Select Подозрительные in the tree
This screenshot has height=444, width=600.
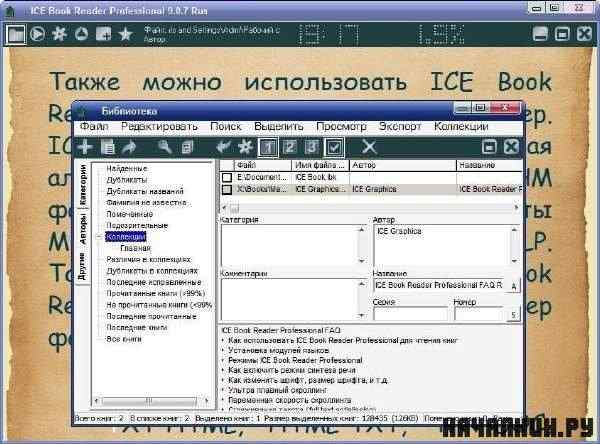click(137, 225)
